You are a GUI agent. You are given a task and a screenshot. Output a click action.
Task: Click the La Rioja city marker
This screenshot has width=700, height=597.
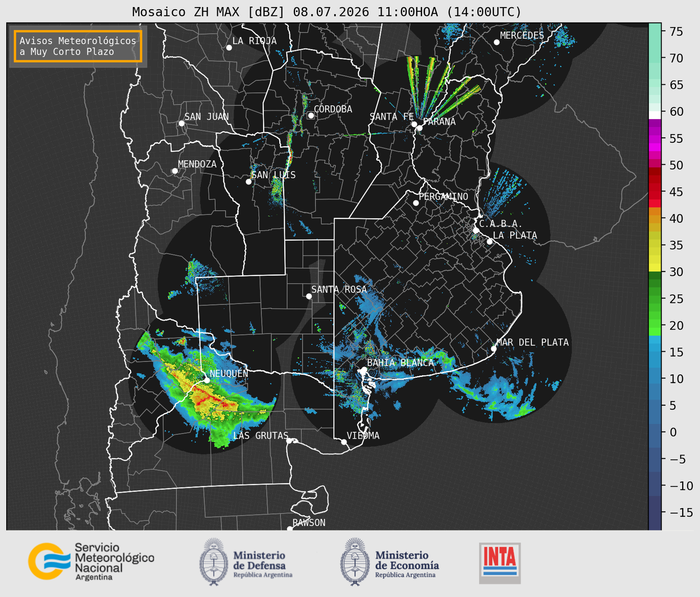point(229,48)
